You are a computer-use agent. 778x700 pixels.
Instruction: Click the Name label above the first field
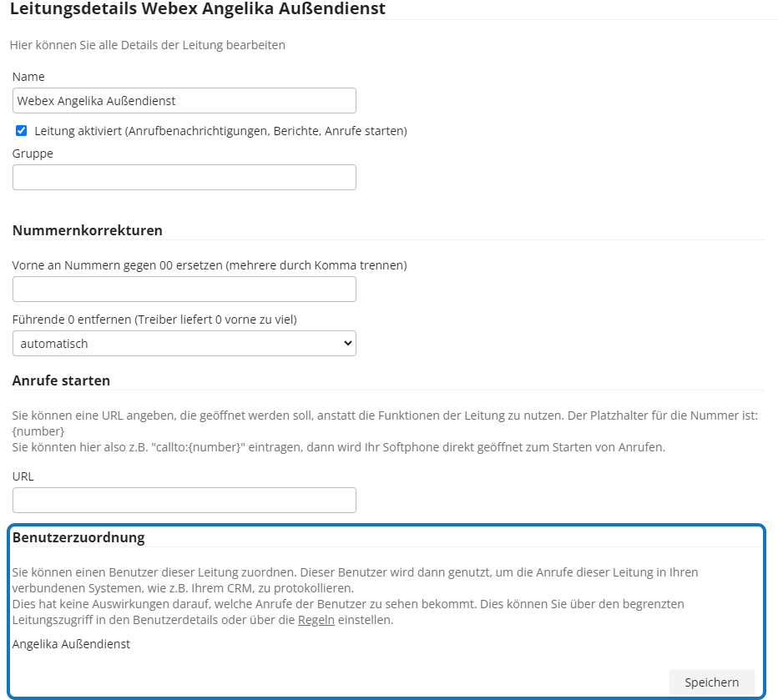click(28, 77)
